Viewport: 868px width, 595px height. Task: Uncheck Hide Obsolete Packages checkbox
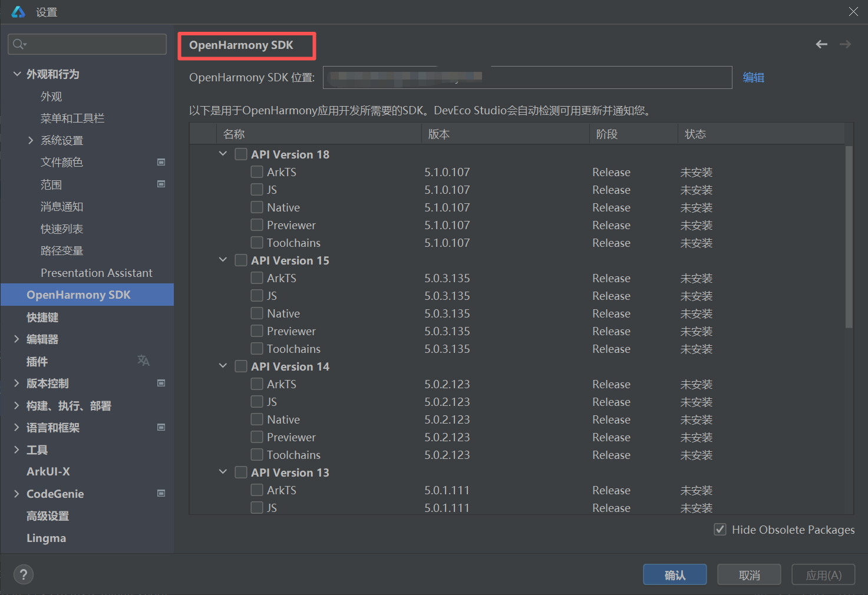720,530
